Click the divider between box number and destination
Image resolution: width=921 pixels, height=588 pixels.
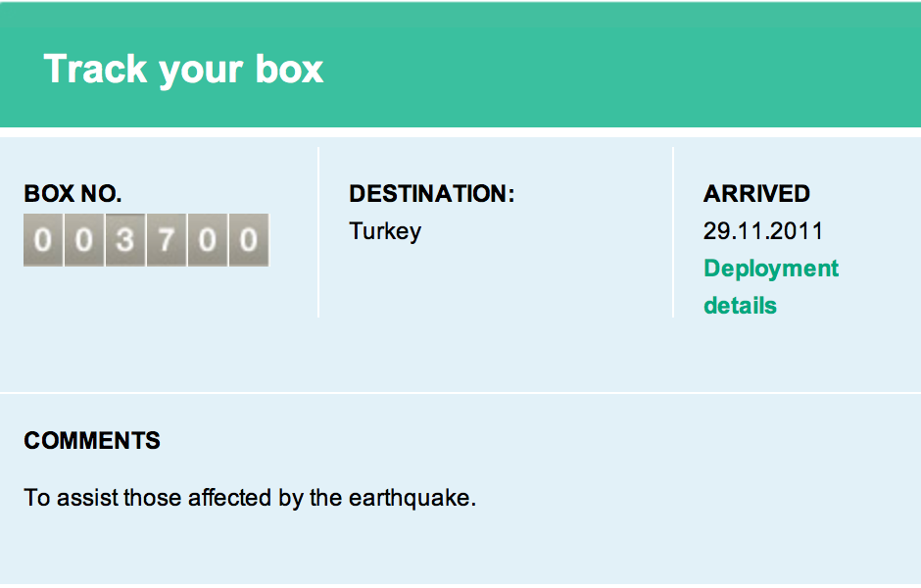318,232
